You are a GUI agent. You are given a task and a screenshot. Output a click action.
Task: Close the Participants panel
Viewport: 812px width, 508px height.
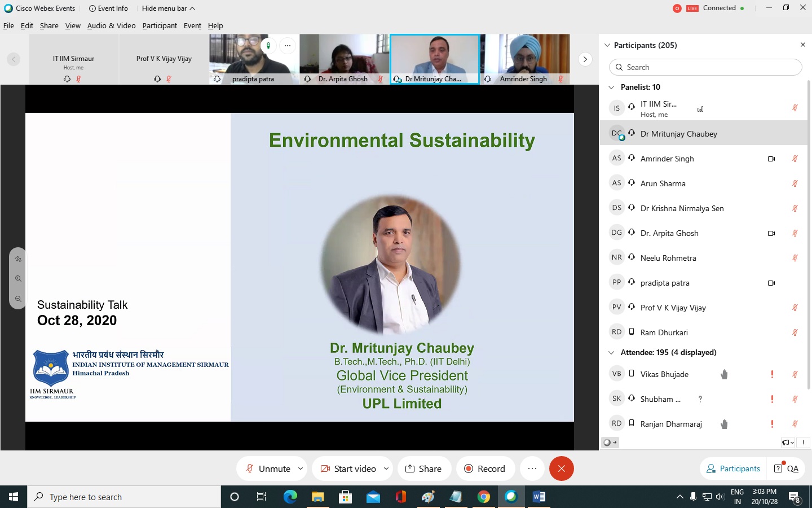point(803,45)
